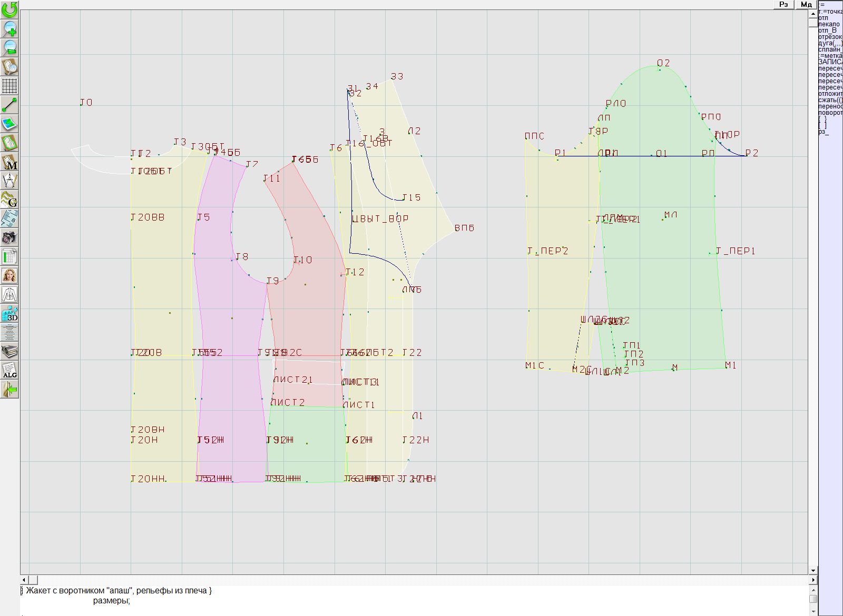Open the jacket sketch icon
Screen dimensions: 843x616
9,294
